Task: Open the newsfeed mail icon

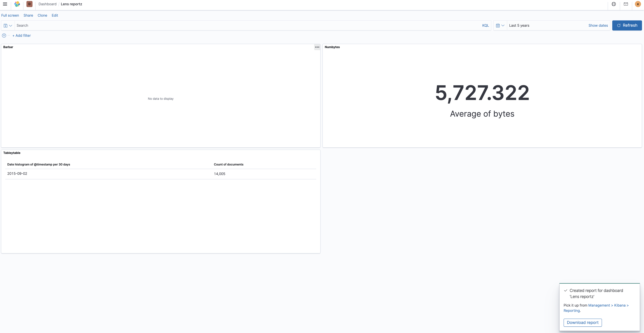Action: pos(626,4)
